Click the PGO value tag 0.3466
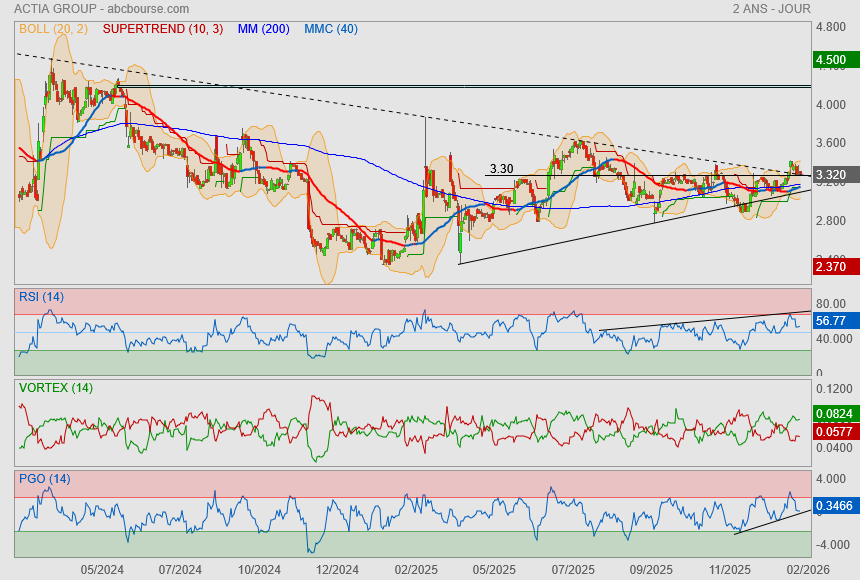Image resolution: width=860 pixels, height=580 pixels. coord(834,508)
